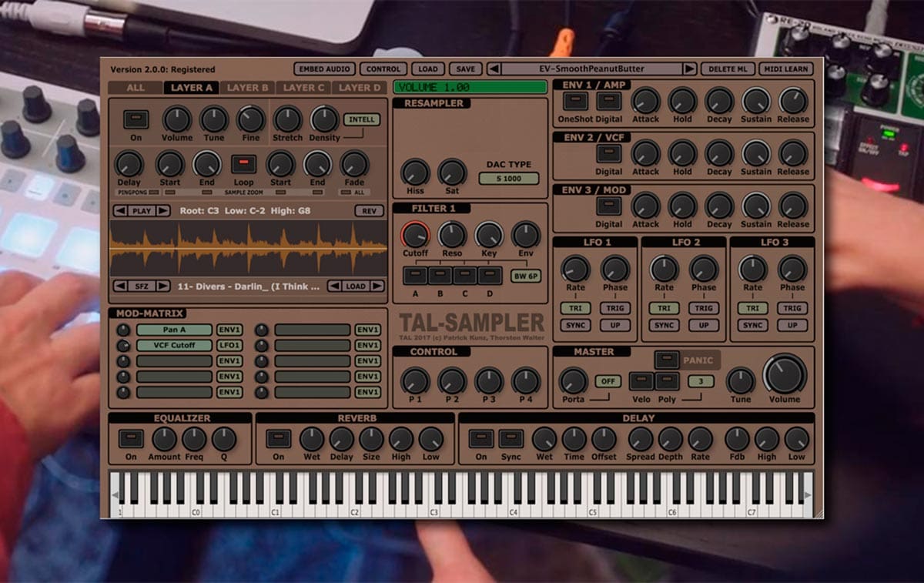Change the LFO 2 TRI waveform
Viewport: 924px width, 583px height.
(664, 308)
